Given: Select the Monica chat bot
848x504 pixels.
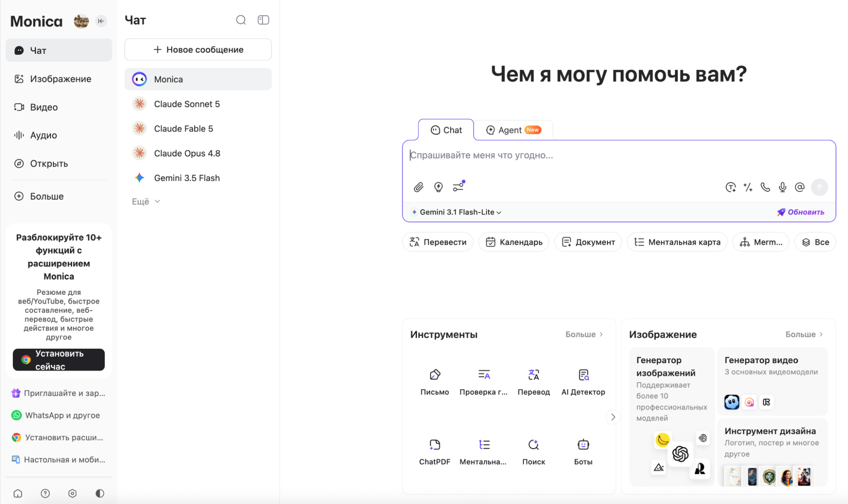Looking at the screenshot, I should tap(198, 79).
